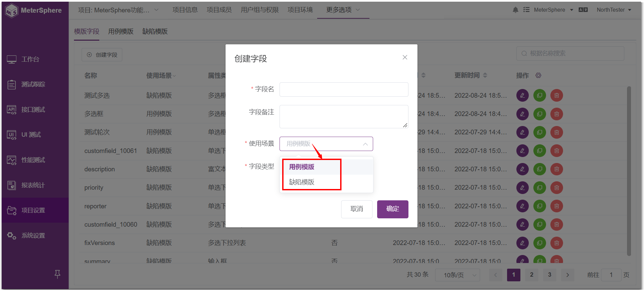Edit the reporter field

pos(522,206)
